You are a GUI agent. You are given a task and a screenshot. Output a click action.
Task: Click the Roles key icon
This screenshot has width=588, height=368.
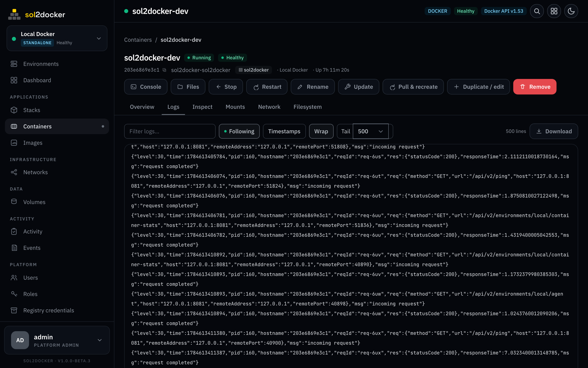pos(14,294)
